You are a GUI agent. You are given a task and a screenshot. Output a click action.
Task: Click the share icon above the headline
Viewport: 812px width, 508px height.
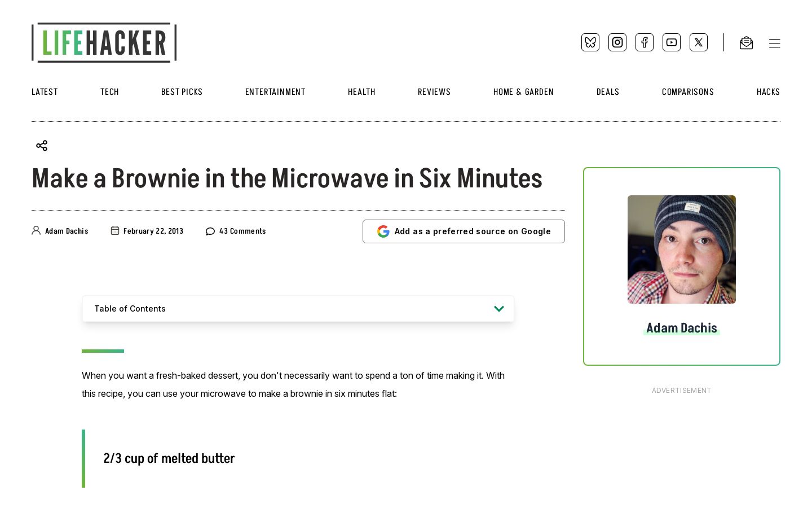pyautogui.click(x=42, y=146)
